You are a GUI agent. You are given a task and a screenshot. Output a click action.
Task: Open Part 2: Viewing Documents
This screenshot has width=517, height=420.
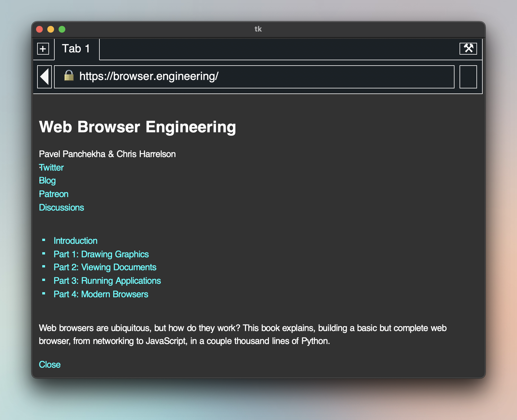(105, 267)
